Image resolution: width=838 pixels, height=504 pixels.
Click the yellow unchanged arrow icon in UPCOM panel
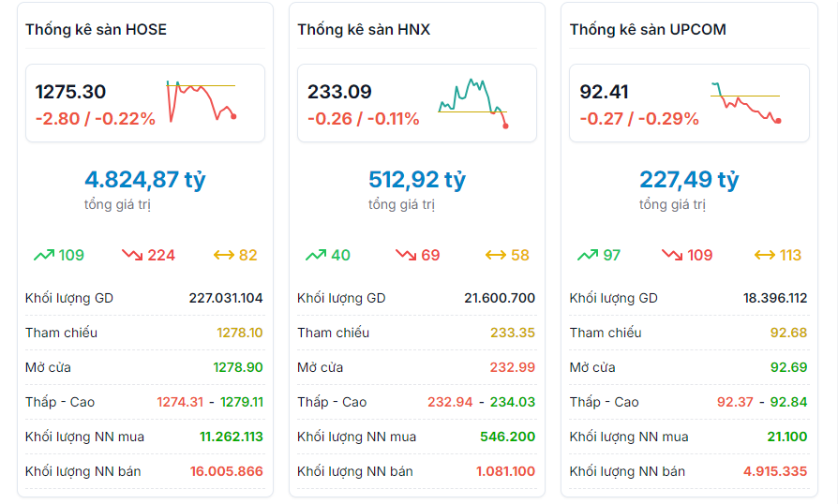(x=764, y=255)
